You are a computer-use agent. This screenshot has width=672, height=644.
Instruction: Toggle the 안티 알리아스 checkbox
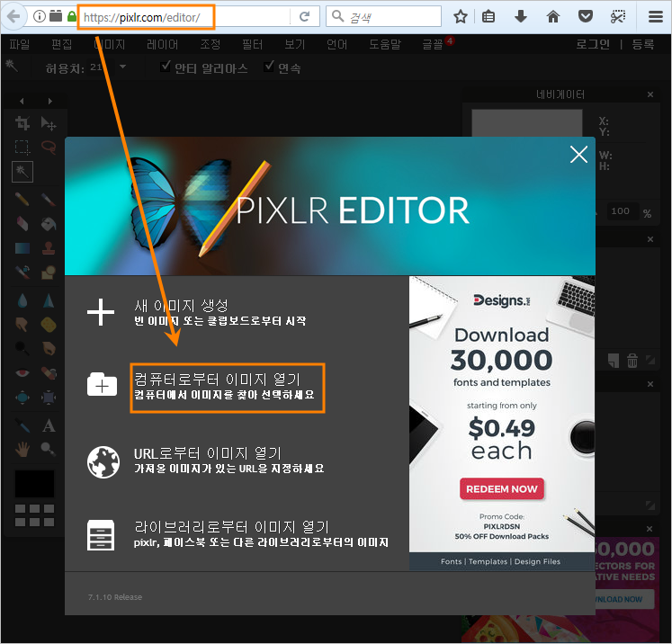pos(166,67)
